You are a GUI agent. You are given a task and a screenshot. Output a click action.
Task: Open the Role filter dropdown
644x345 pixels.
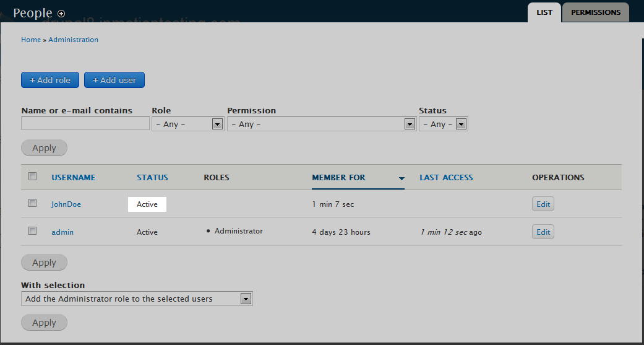tap(187, 124)
